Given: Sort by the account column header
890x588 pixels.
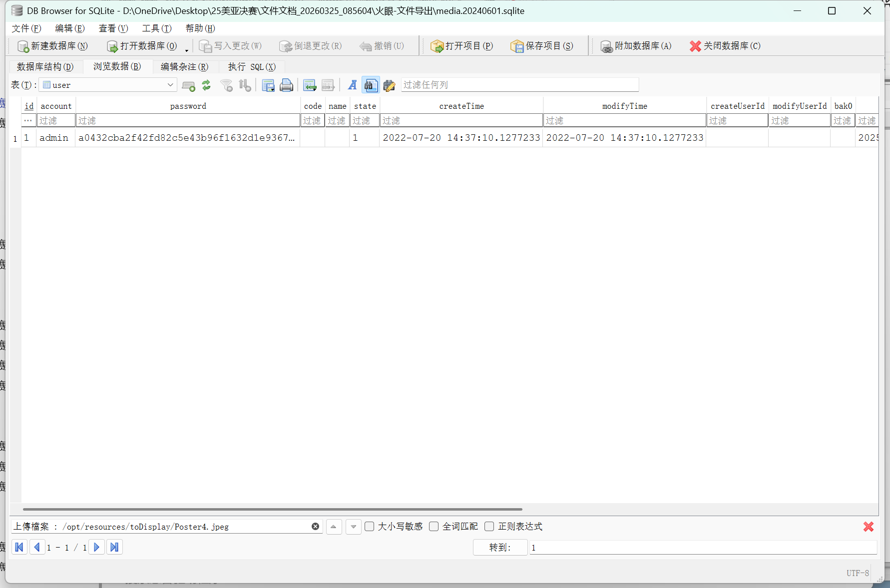Looking at the screenshot, I should coord(56,106).
